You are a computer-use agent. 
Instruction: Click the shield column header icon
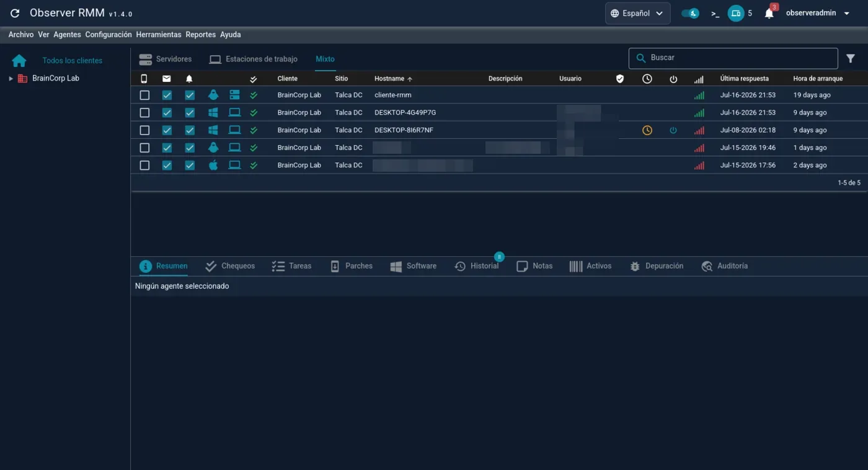click(x=619, y=79)
